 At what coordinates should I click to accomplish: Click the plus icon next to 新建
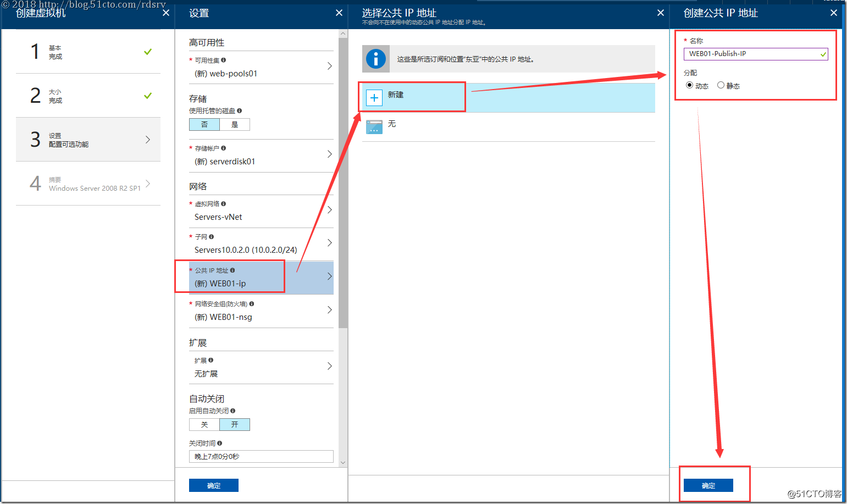point(374,98)
